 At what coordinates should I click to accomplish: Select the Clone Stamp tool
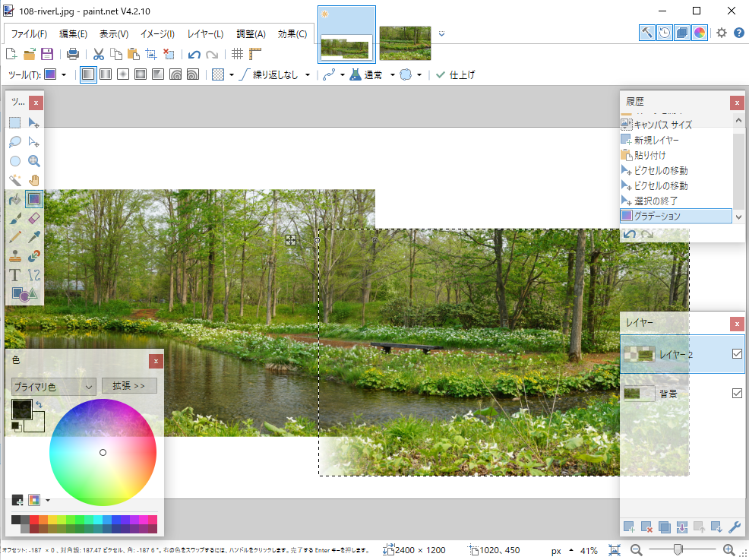pos(15,256)
